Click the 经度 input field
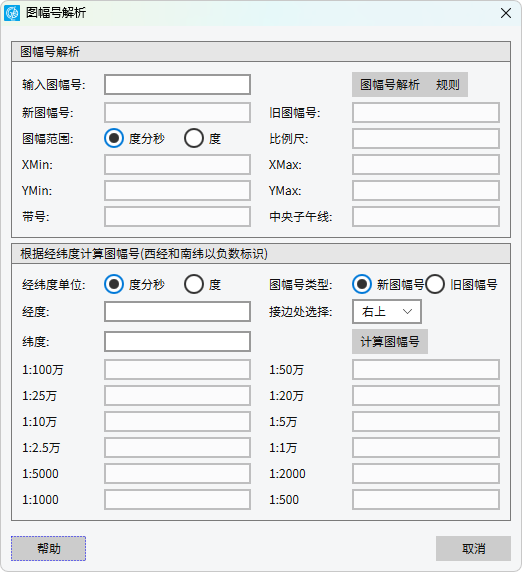Viewport: 522px width, 572px height. click(x=177, y=312)
